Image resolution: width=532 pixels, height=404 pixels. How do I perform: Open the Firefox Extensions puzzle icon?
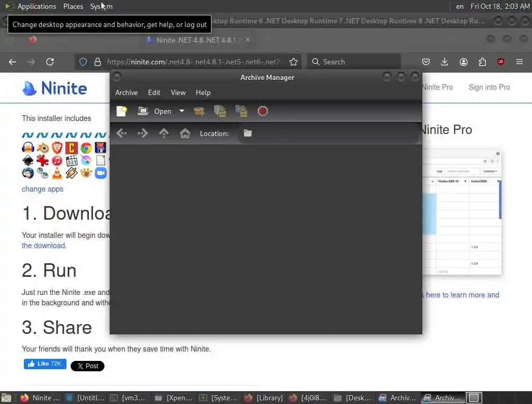point(482,62)
